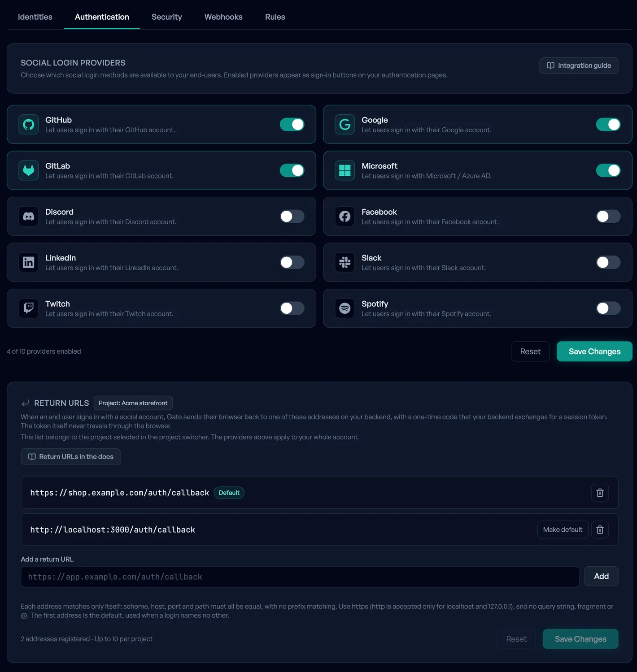637x672 pixels.
Task: Enable the LinkedIn login toggle
Action: click(292, 262)
